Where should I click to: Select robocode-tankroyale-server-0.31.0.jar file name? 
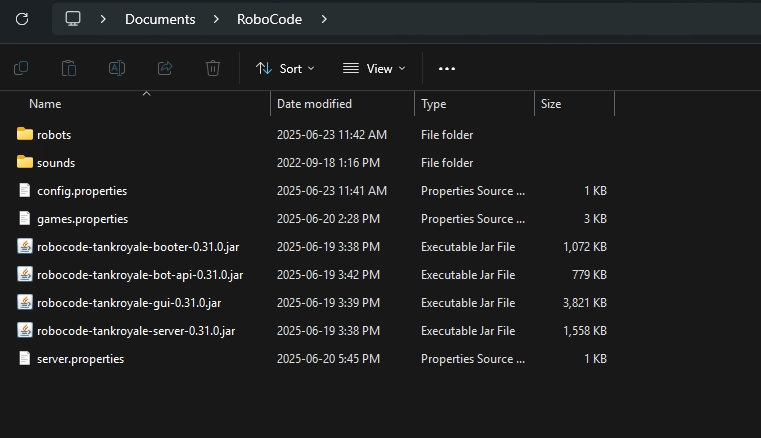136,331
